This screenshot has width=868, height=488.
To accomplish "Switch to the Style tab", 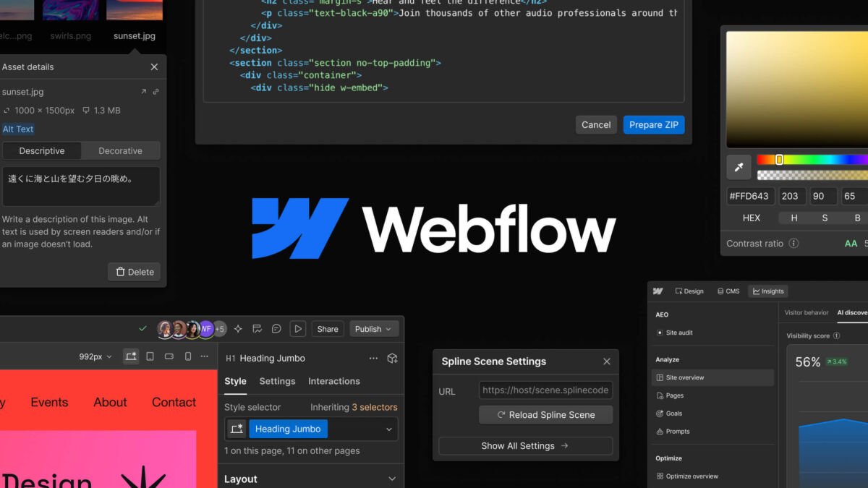I will click(235, 381).
